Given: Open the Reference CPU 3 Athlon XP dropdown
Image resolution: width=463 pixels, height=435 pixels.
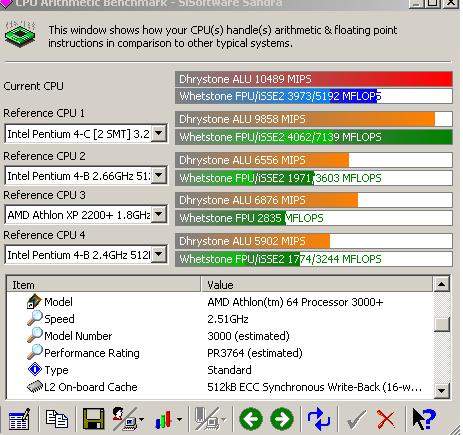Looking at the screenshot, I should pos(159,215).
